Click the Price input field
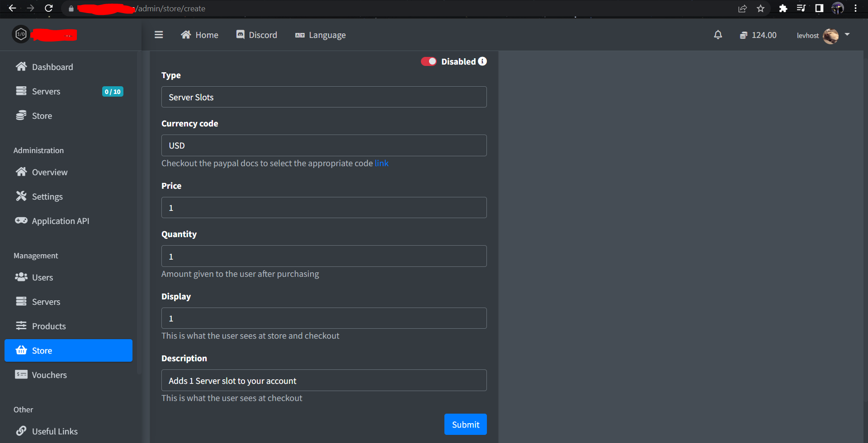Image resolution: width=868 pixels, height=443 pixels. [x=324, y=207]
